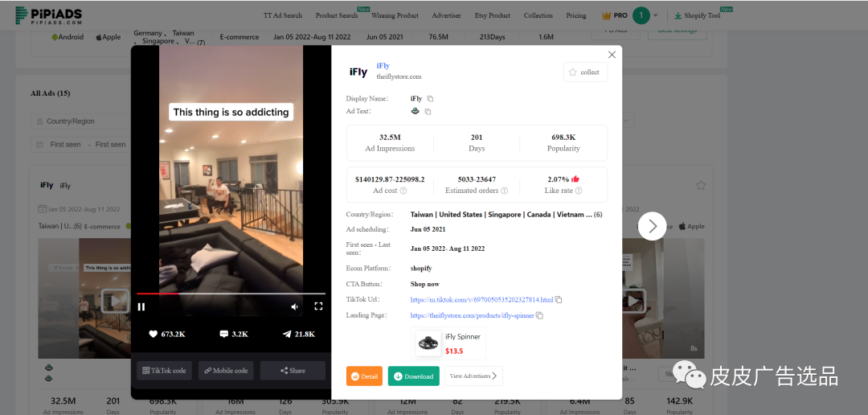Pause the ad video
The image size is (868, 415).
(141, 306)
